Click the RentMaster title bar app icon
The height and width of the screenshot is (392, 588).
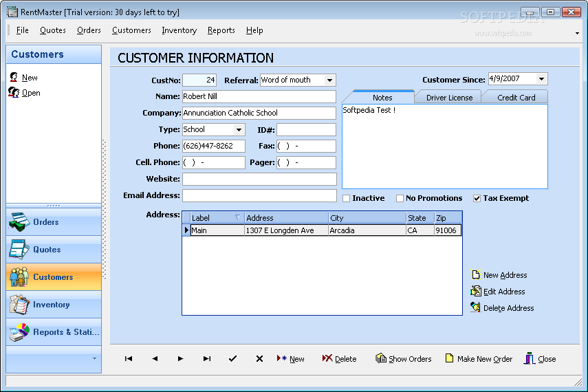click(x=12, y=12)
